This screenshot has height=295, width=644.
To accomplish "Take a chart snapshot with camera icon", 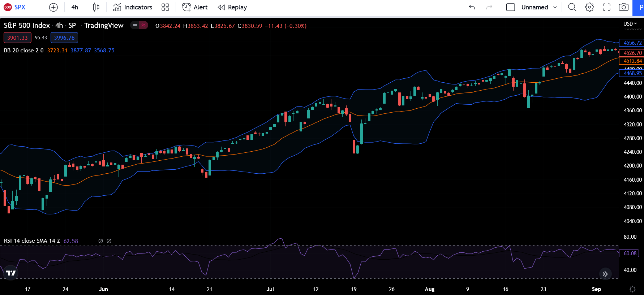I will tap(623, 7).
